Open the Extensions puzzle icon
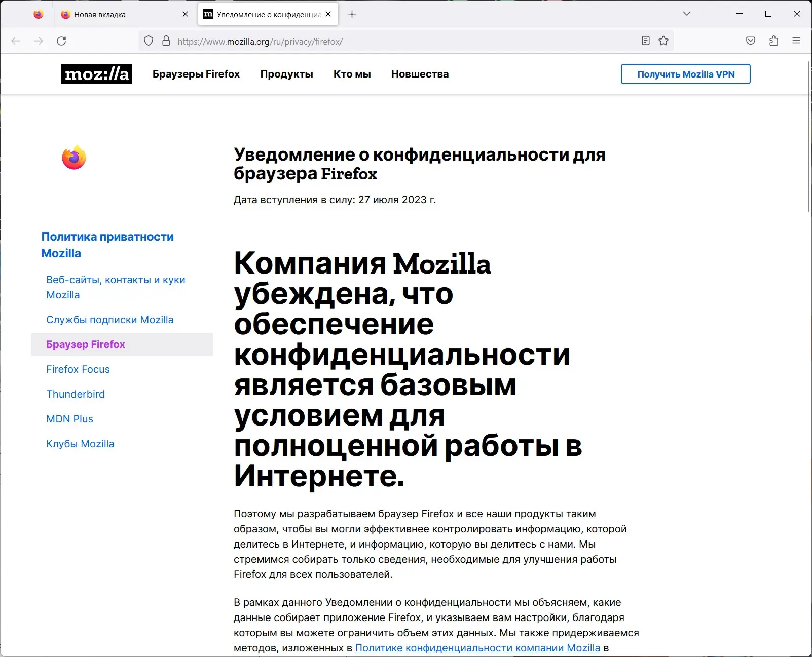The image size is (812, 657). 773,41
